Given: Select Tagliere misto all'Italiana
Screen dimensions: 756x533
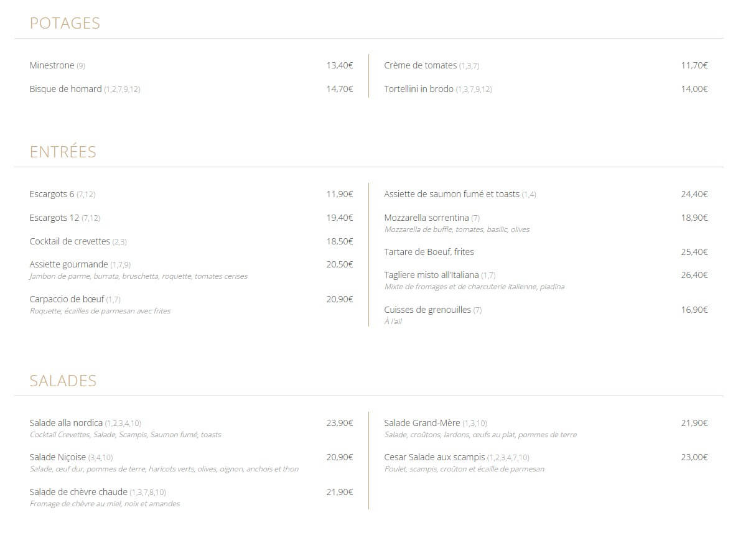Looking at the screenshot, I should click(x=431, y=275).
